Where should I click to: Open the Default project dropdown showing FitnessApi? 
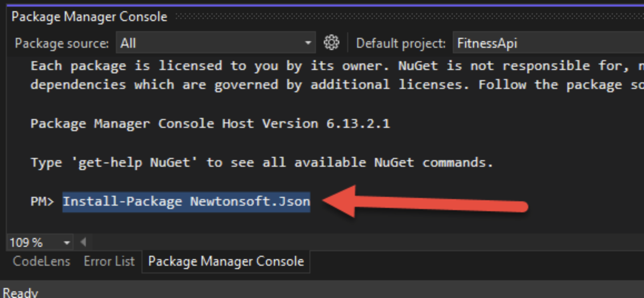point(548,43)
